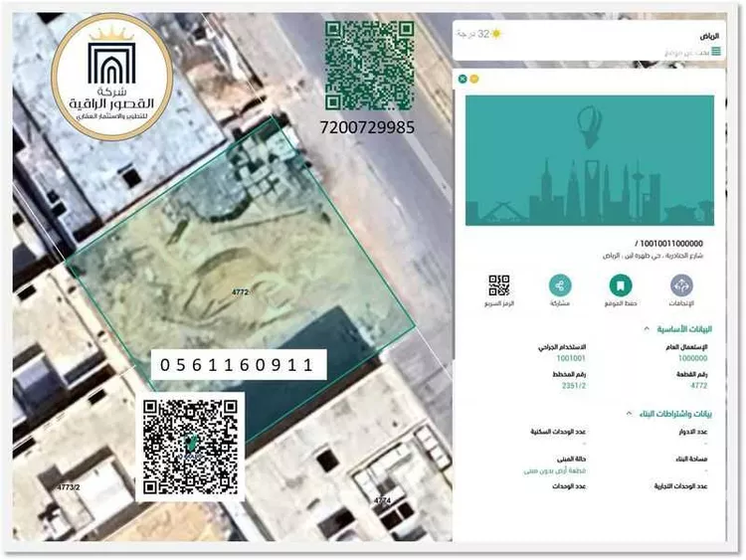Collapse the البيانات الأساسية section chevron

pyautogui.click(x=647, y=329)
